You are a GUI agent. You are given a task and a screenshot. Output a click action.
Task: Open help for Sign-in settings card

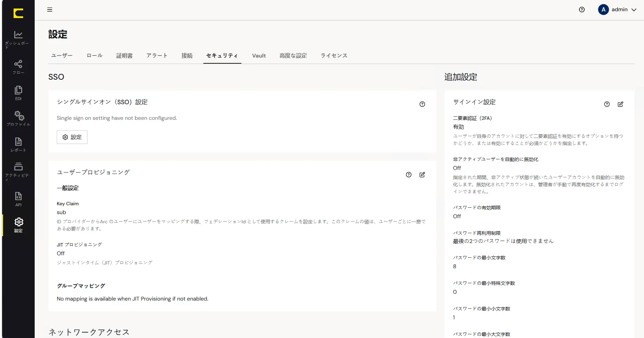[x=607, y=104]
